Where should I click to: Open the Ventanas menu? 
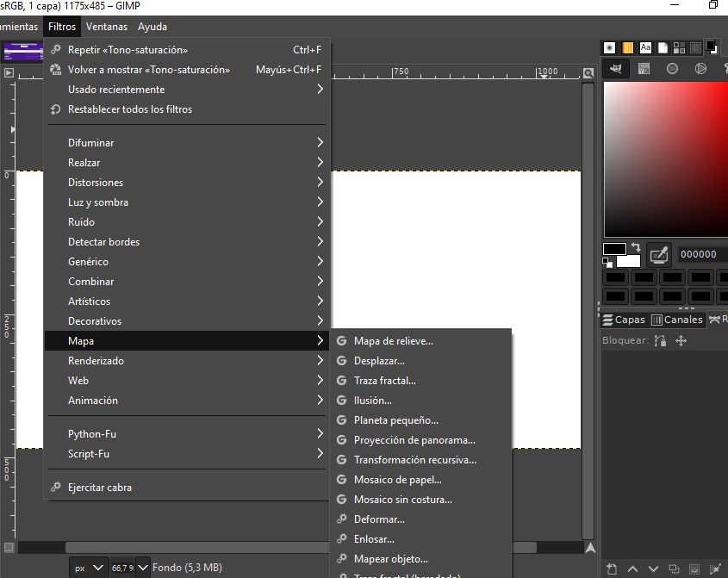pyautogui.click(x=108, y=27)
